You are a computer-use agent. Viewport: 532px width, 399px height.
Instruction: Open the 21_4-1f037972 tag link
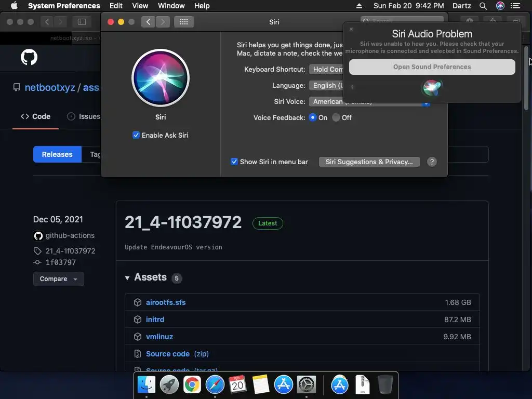point(70,251)
